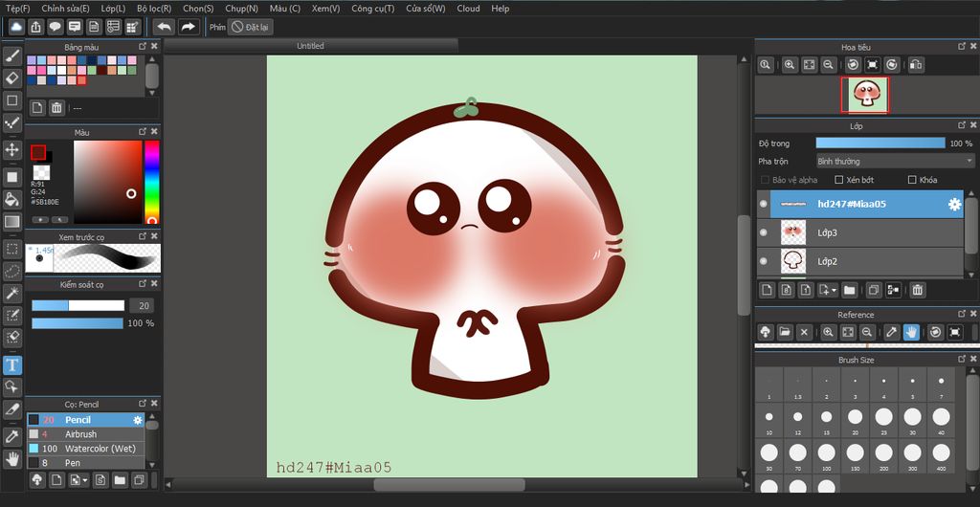Select the rectangular Select tool
The width and height of the screenshot is (980, 507).
[12, 249]
